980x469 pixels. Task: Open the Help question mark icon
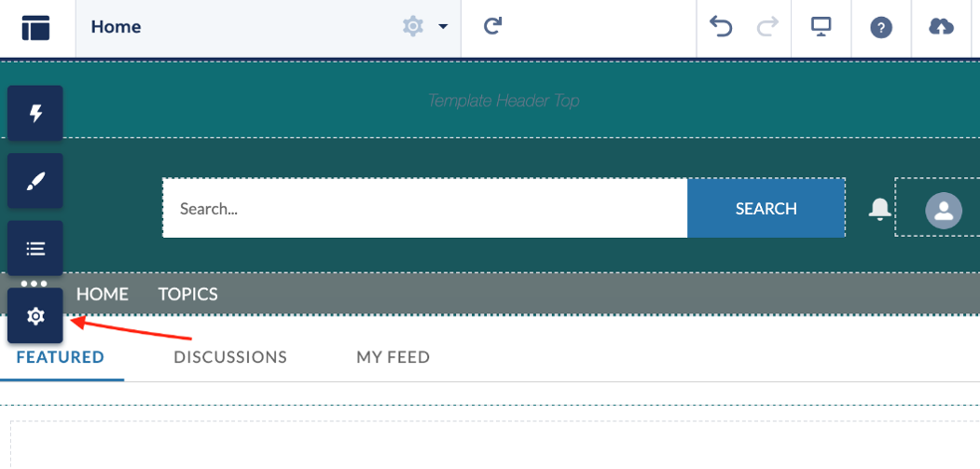click(x=881, y=27)
